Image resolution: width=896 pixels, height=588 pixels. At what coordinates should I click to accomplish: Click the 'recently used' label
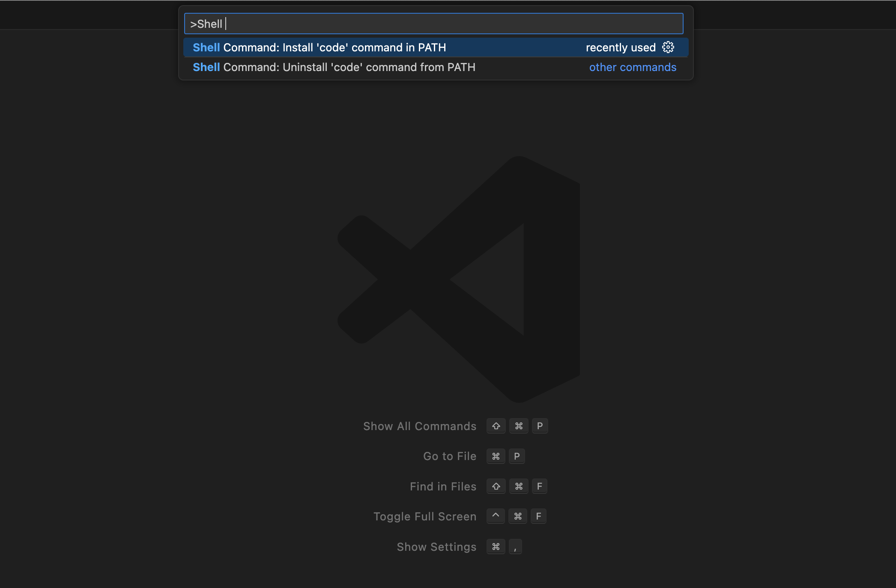point(620,48)
